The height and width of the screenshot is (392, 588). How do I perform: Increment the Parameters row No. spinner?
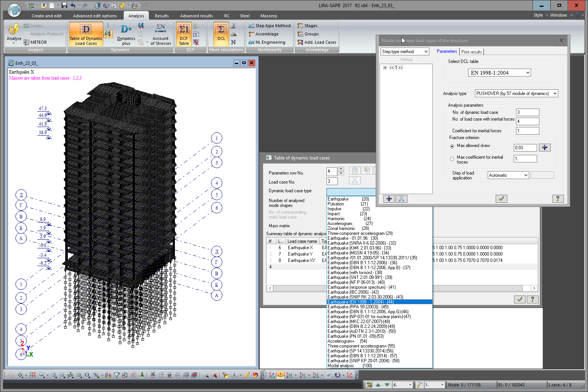[x=341, y=169]
